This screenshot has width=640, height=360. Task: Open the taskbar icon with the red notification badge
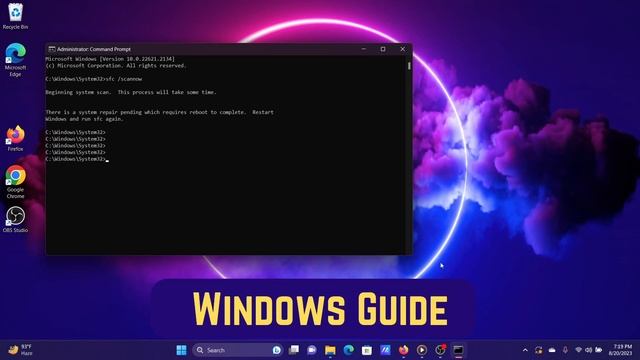440,350
